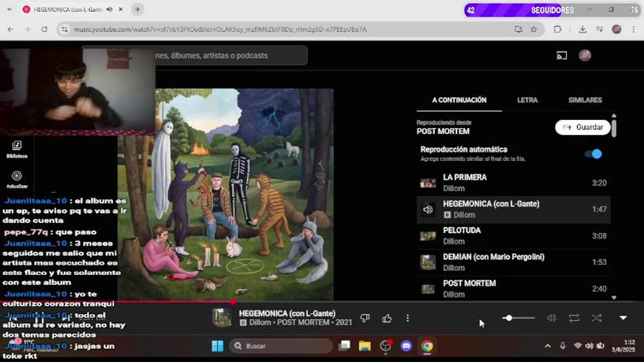Screen dimensions: 644x362
Task: Mute the HEGEMONICA tab audio icon
Action: coord(109,10)
